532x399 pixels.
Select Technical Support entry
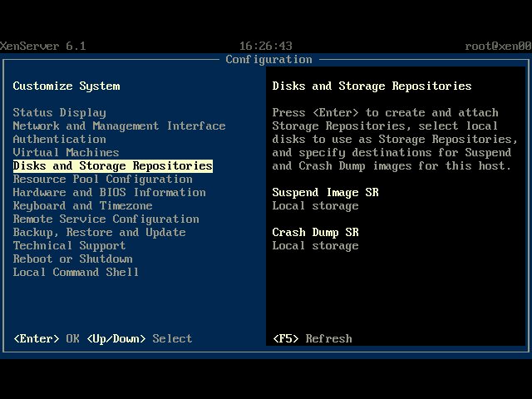tap(69, 246)
